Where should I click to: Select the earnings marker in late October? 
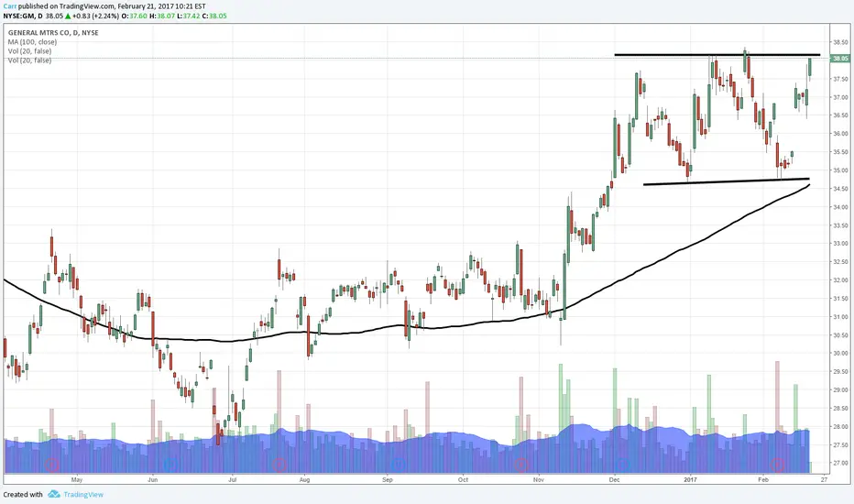521,465
